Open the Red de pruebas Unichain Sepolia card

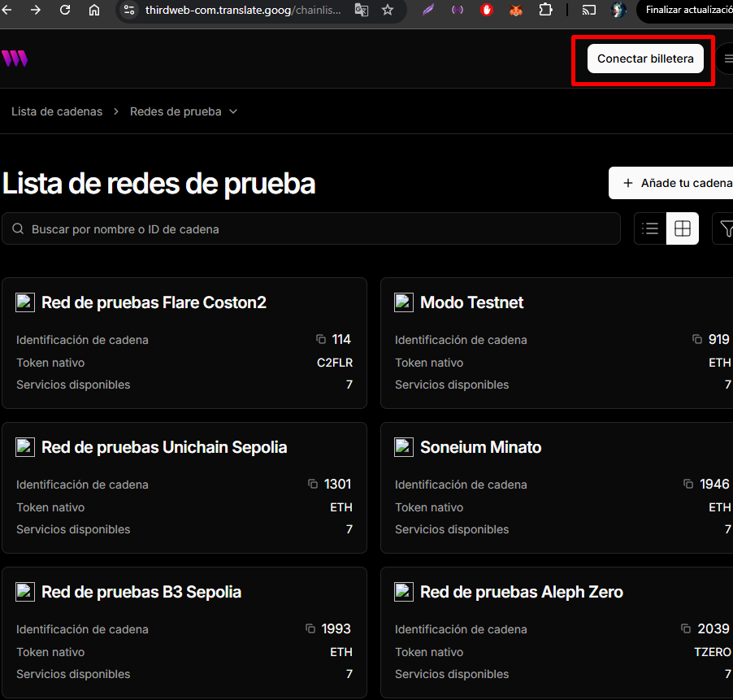click(184, 488)
